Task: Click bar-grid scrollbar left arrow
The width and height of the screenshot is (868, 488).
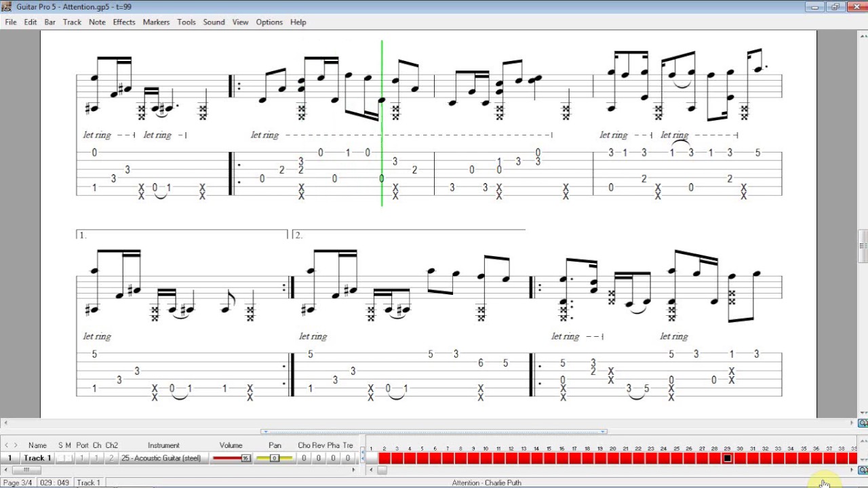Action: tap(372, 470)
